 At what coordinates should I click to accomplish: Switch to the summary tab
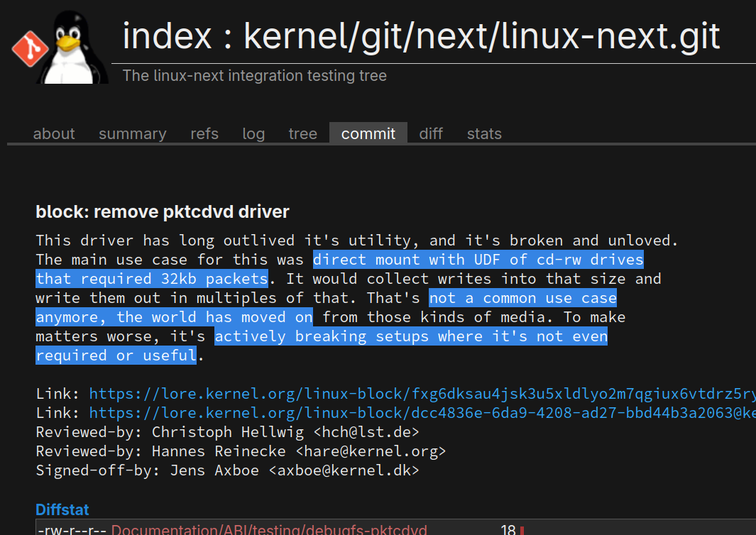pyautogui.click(x=133, y=133)
